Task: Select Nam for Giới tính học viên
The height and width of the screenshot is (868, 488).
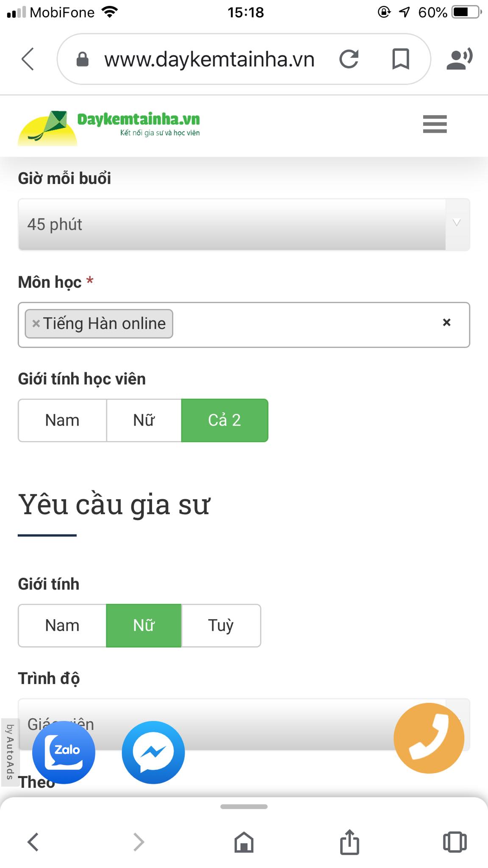Action: (x=62, y=420)
